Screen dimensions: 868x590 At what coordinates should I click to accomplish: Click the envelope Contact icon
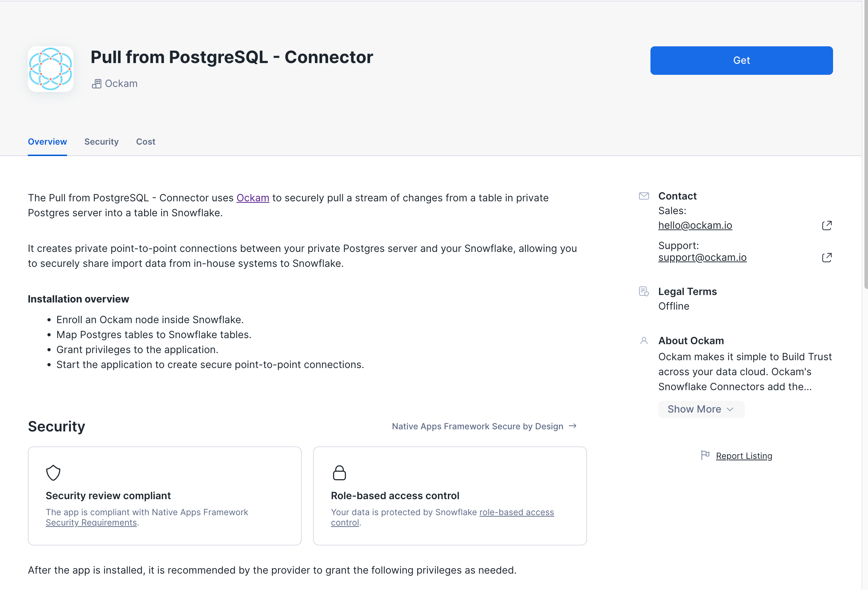[x=644, y=196]
